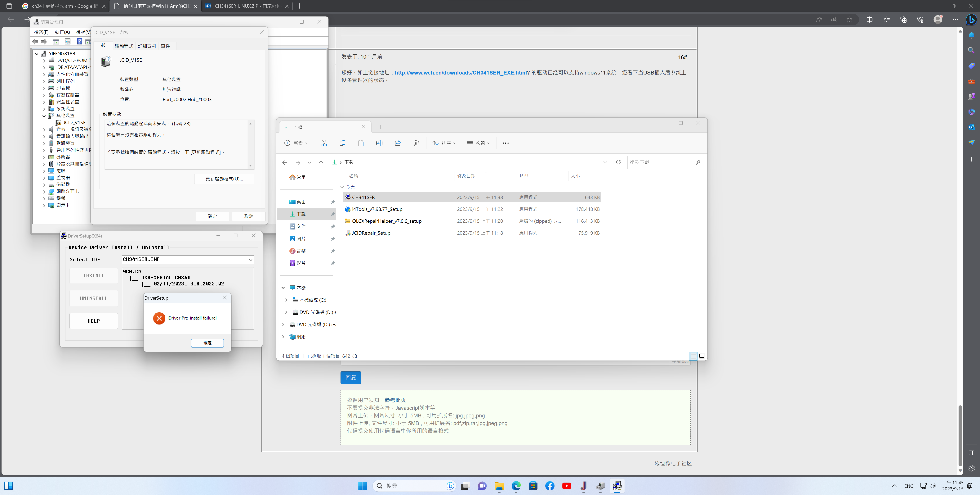Open Microsoft Store from the taskbar
980x495 pixels.
[x=533, y=486]
